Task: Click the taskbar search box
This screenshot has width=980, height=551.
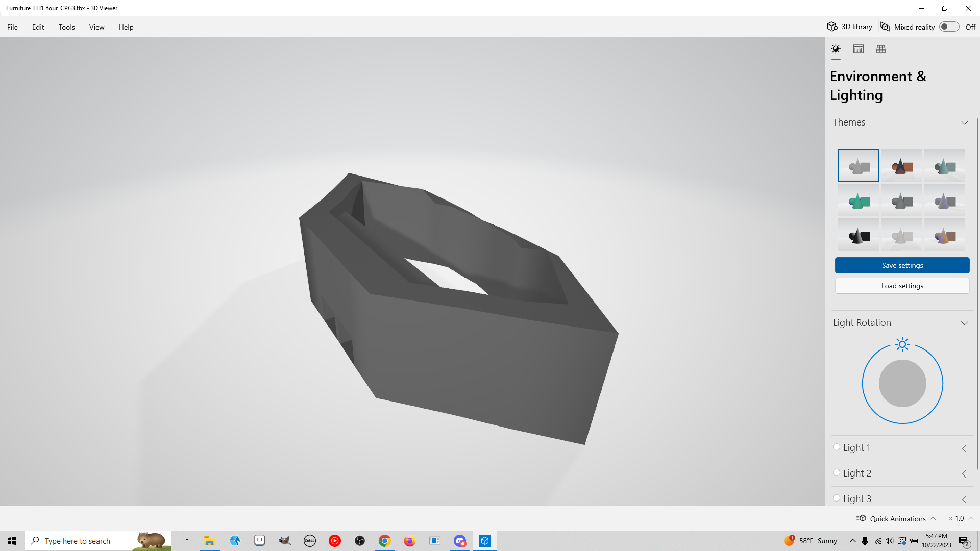Action: [x=98, y=541]
